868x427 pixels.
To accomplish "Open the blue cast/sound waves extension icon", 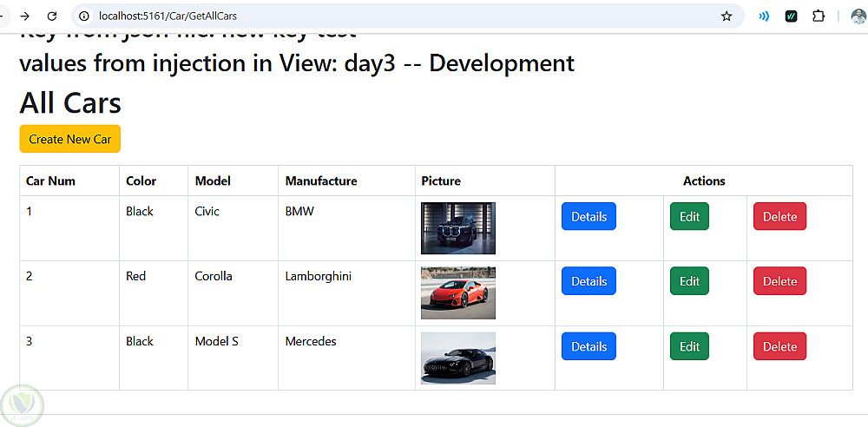I will [x=764, y=16].
